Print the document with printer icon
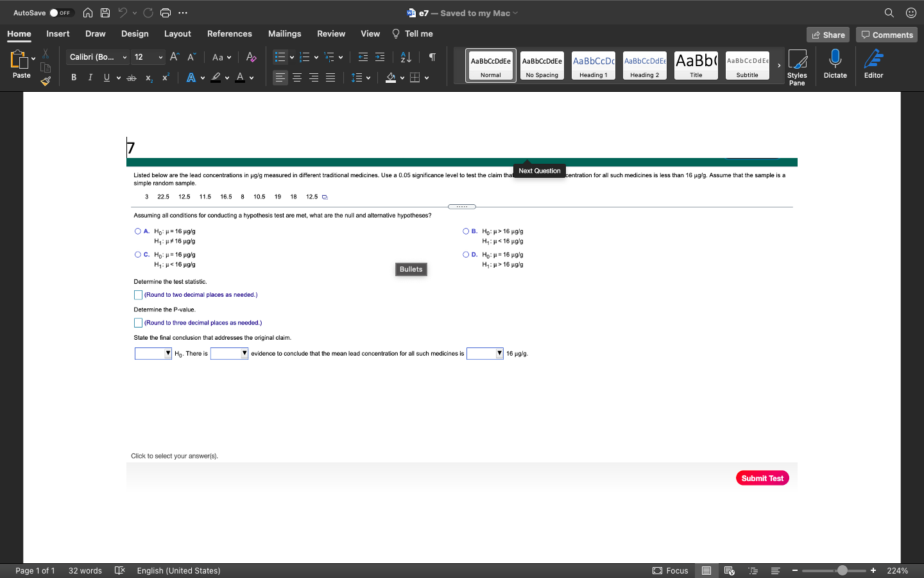924x578 pixels. (x=166, y=13)
